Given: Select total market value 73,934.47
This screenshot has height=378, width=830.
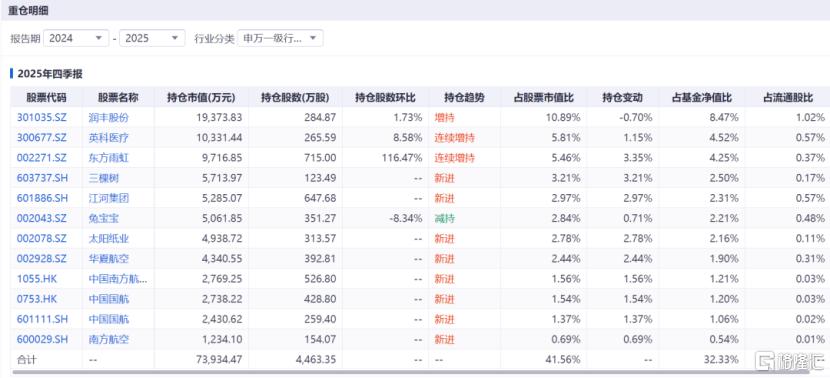Looking at the screenshot, I should coord(219,359).
